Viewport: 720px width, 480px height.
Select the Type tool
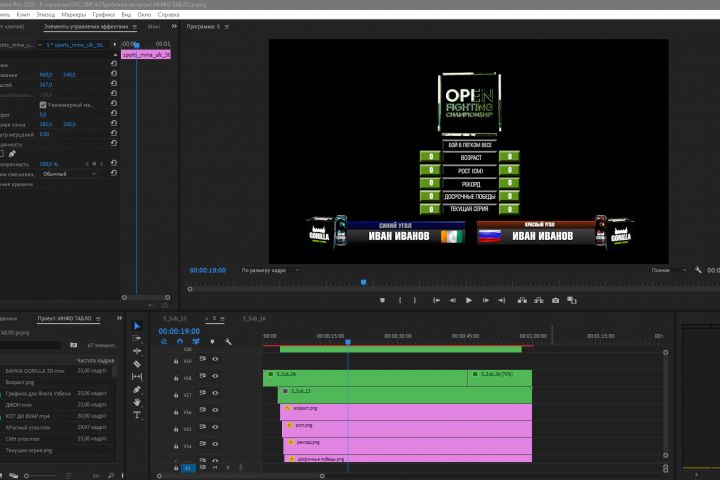(x=137, y=415)
